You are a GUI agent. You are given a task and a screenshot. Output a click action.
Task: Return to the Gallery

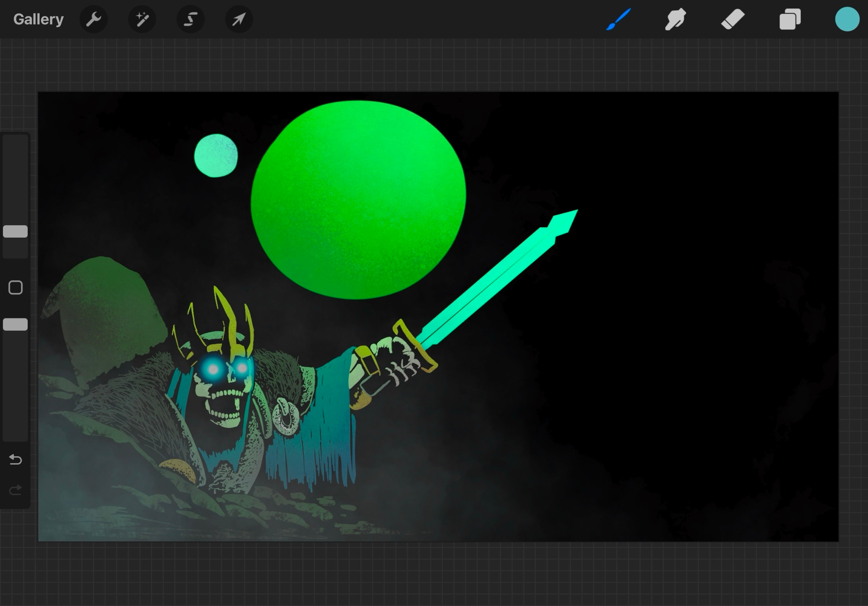[x=38, y=20]
